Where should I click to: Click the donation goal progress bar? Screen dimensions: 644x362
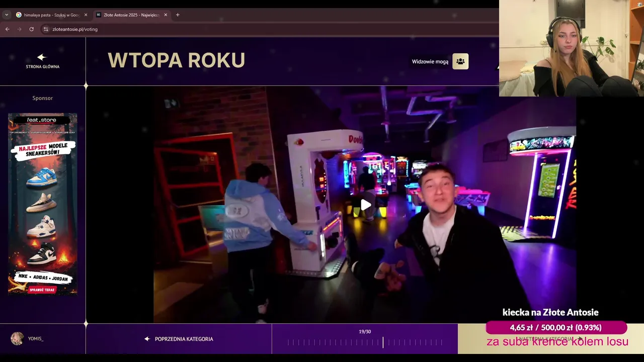[x=556, y=327]
